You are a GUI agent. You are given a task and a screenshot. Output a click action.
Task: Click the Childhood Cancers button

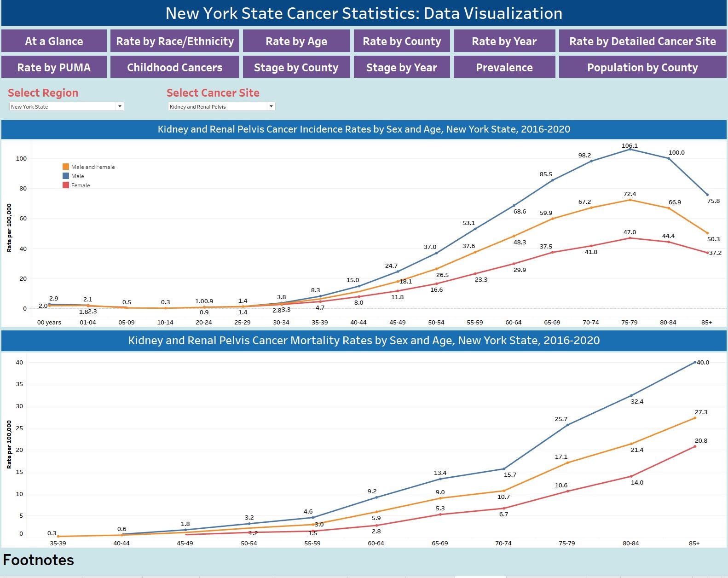pyautogui.click(x=175, y=67)
